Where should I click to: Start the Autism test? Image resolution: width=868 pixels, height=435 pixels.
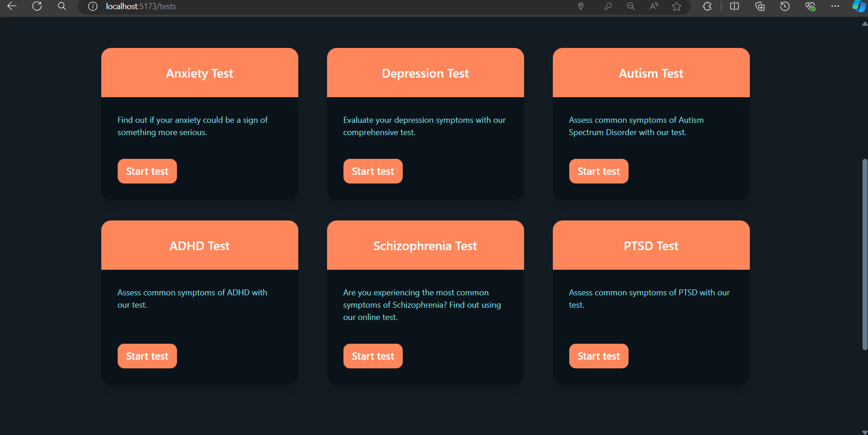[x=598, y=171]
